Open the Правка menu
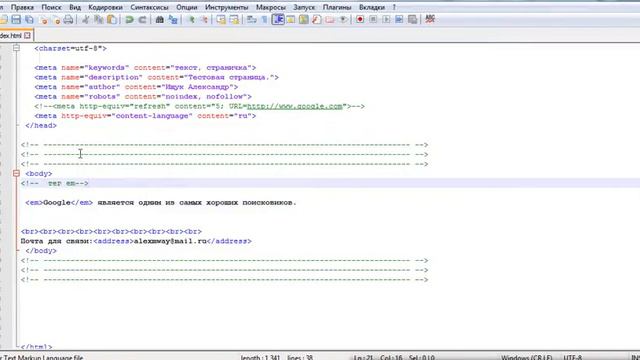The height and width of the screenshot is (360, 640). tap(22, 7)
